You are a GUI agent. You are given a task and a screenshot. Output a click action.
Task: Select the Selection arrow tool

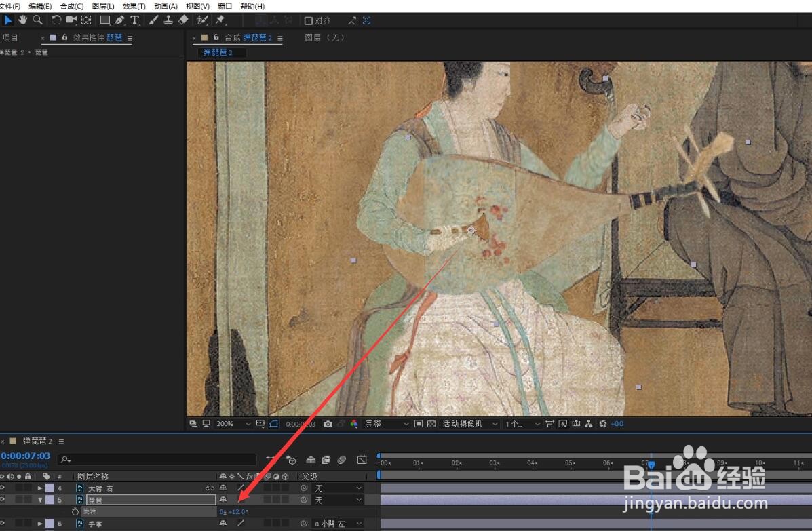pos(7,20)
